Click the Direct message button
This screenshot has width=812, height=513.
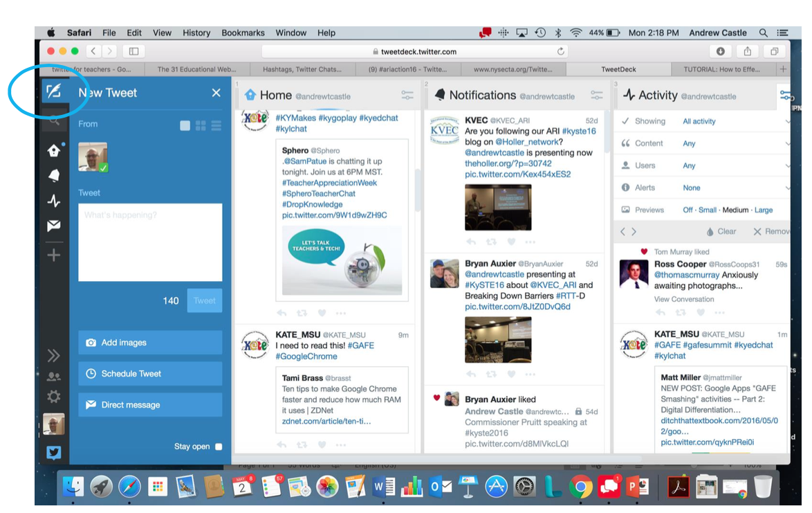coord(150,405)
